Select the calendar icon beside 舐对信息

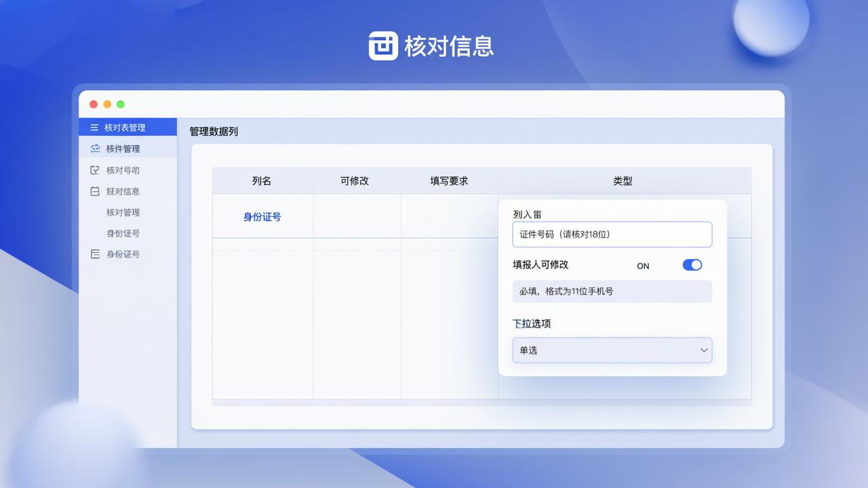(x=95, y=192)
